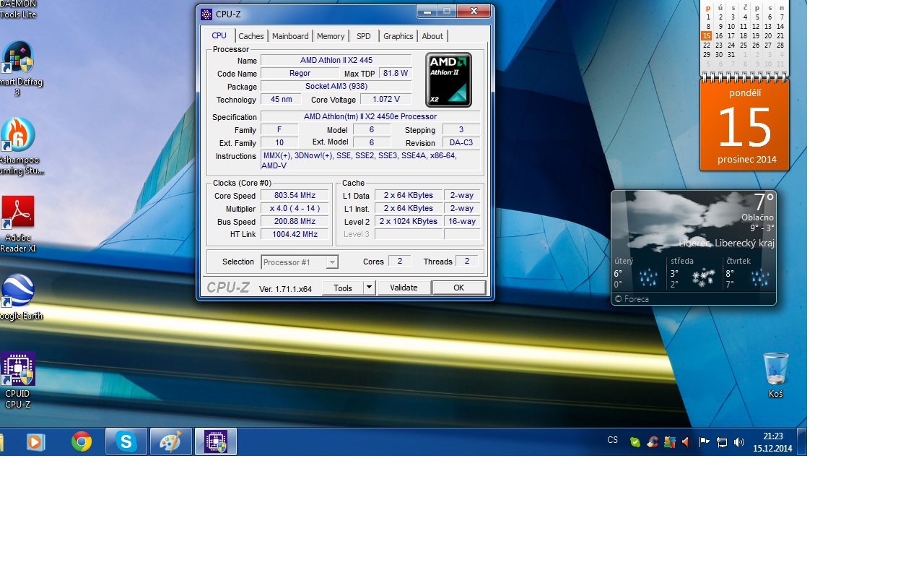
Task: Switch to the Mainboard tab
Action: 290,36
